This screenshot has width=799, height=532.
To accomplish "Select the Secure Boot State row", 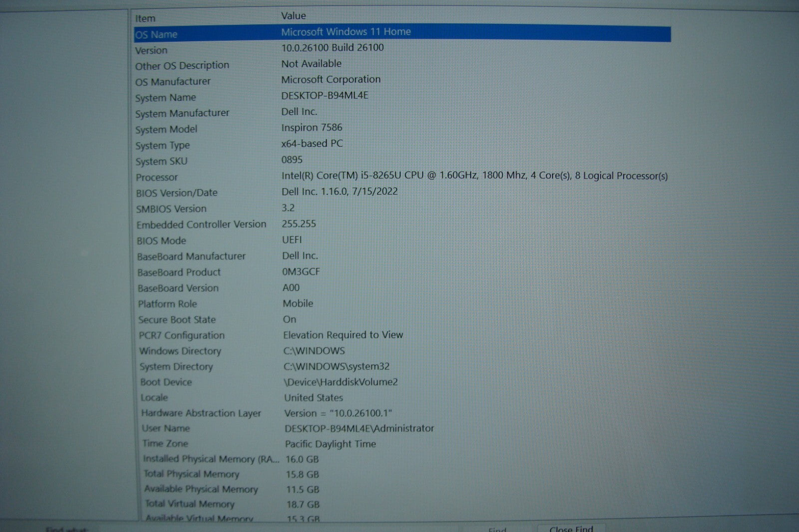I will 177,320.
